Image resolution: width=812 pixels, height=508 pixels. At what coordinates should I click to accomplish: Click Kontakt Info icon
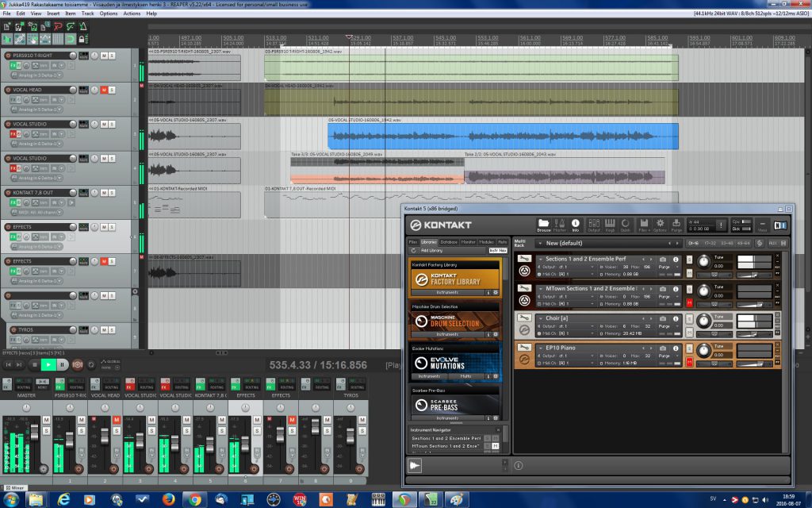point(576,225)
